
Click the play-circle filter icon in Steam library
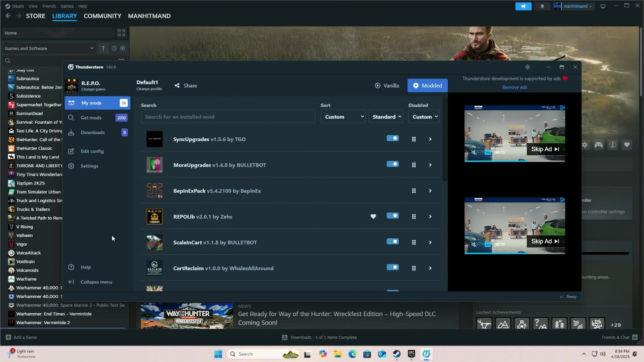[123, 48]
